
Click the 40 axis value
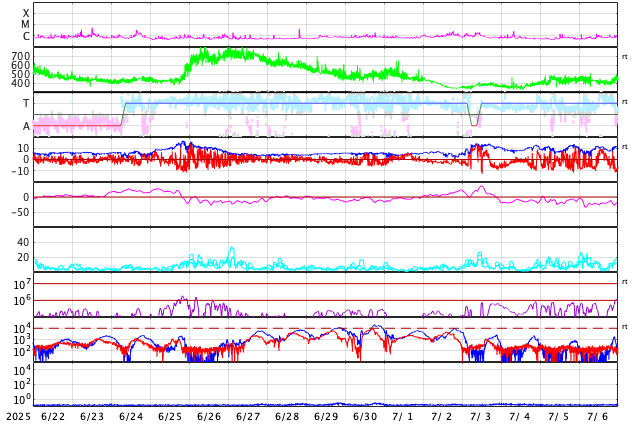pos(23,242)
